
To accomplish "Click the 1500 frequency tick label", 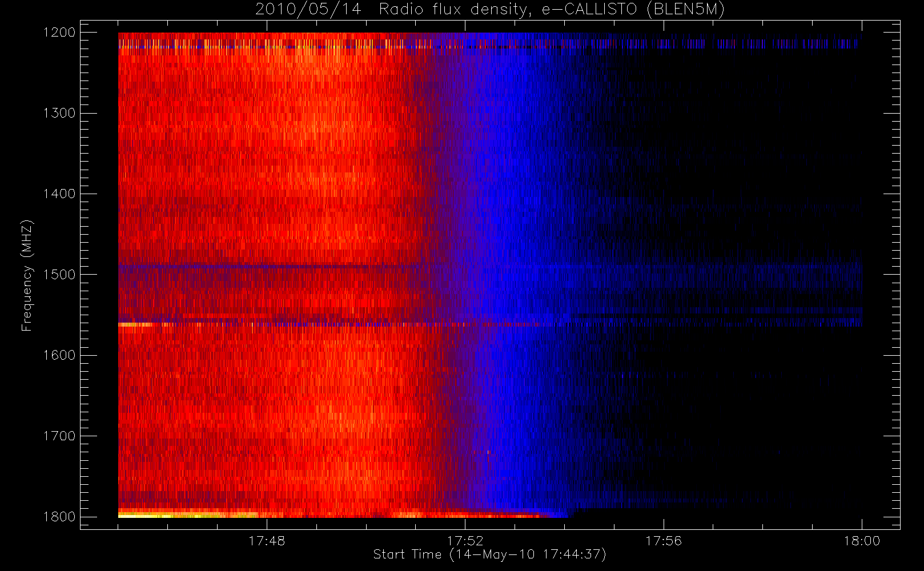I will tap(59, 275).
